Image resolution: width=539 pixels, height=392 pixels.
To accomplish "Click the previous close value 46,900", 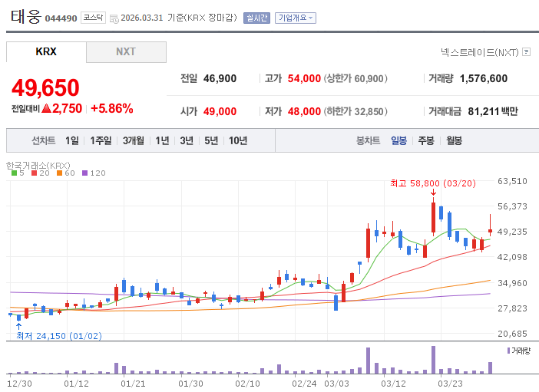I will [x=220, y=78].
